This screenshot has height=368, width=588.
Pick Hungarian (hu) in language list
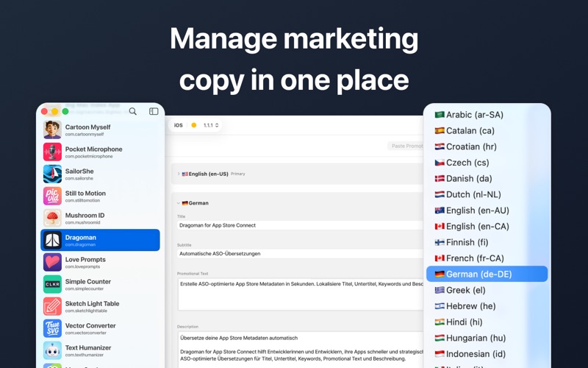coord(487,338)
